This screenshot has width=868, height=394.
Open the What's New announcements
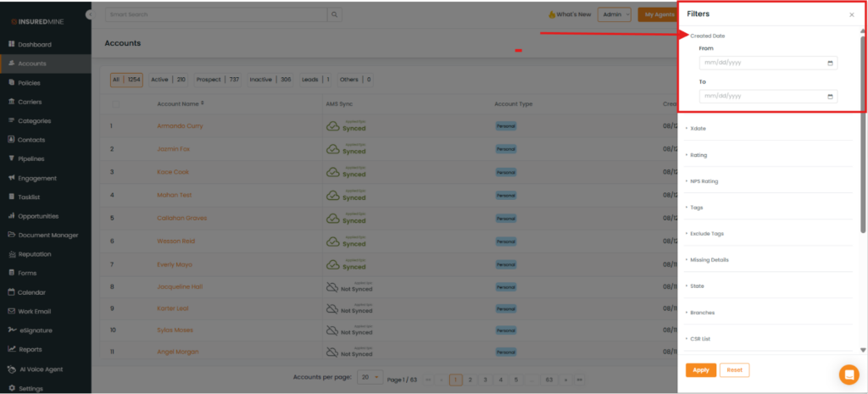click(x=570, y=14)
